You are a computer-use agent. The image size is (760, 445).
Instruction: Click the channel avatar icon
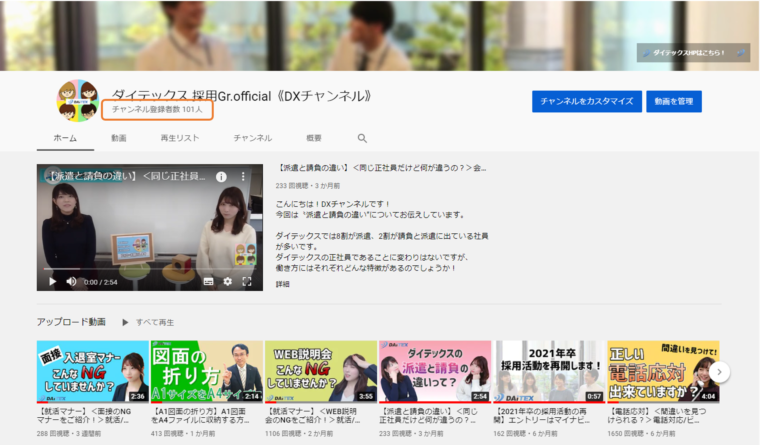pyautogui.click(x=78, y=100)
